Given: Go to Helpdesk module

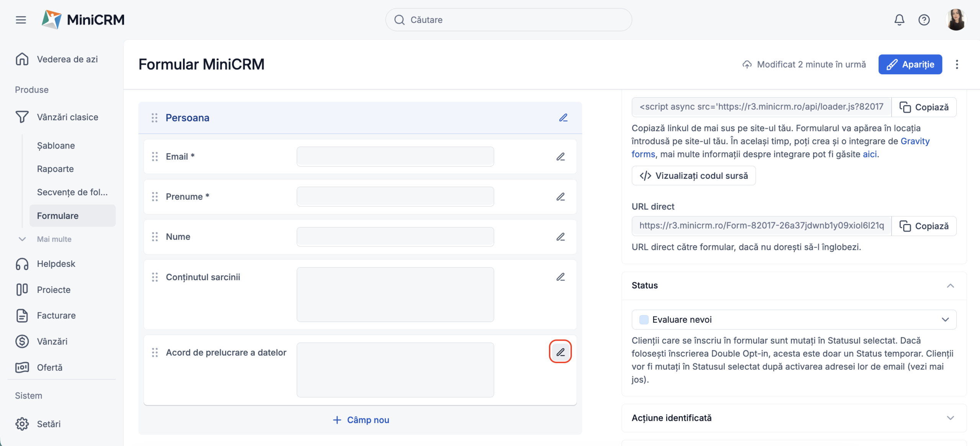Looking at the screenshot, I should [56, 264].
